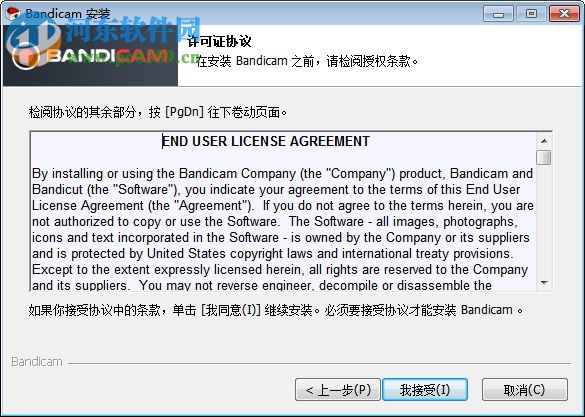This screenshot has height=417, width=585.
Task: Close the Bandicam installer window
Action: [564, 14]
